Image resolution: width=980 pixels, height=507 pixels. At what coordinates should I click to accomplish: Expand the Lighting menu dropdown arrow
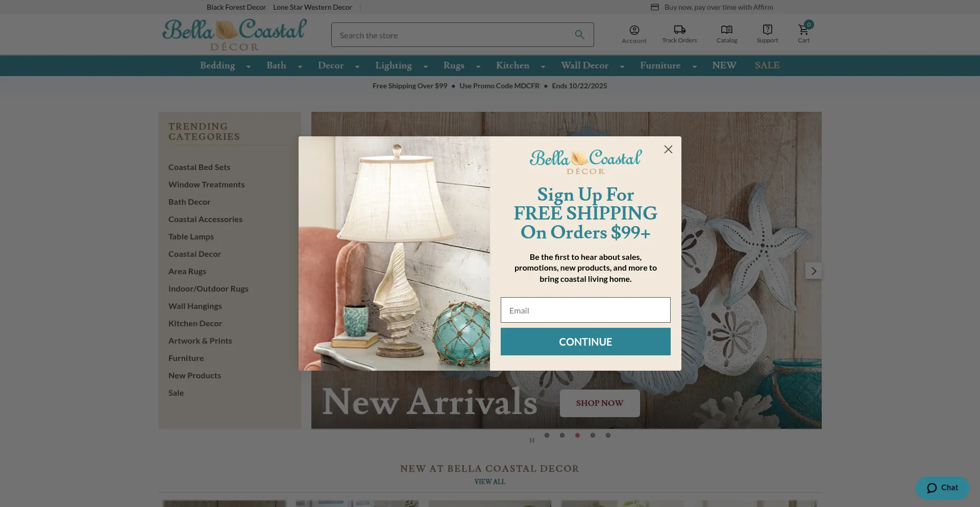pos(426,66)
